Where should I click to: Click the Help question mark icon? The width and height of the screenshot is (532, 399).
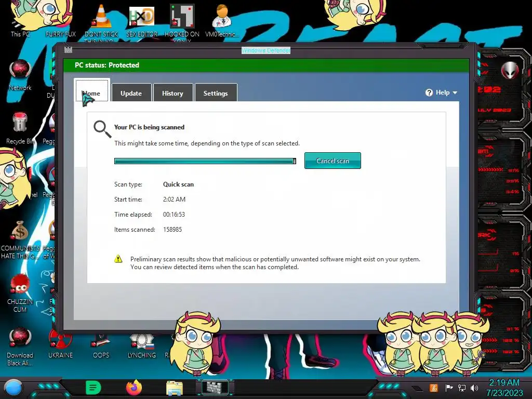tap(429, 92)
